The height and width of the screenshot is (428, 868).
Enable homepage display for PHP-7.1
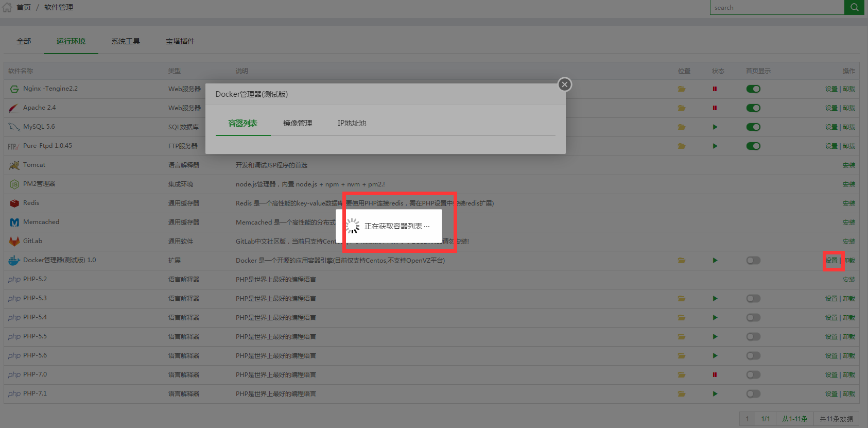(x=753, y=394)
